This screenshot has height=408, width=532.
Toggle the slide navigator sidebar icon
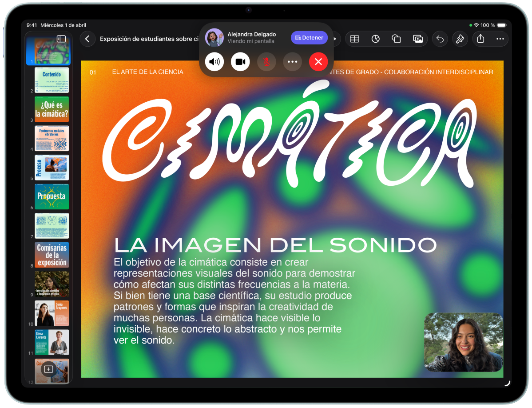61,39
